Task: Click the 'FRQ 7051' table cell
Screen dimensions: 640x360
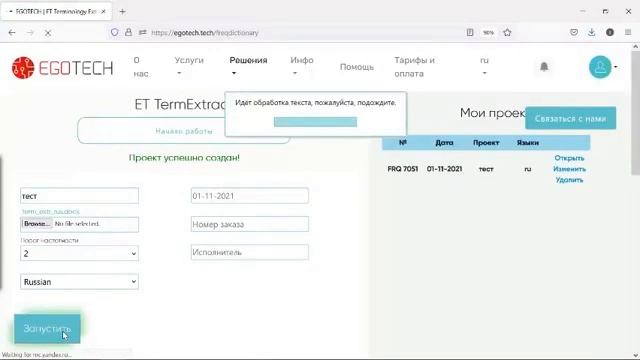Action: 402,169
